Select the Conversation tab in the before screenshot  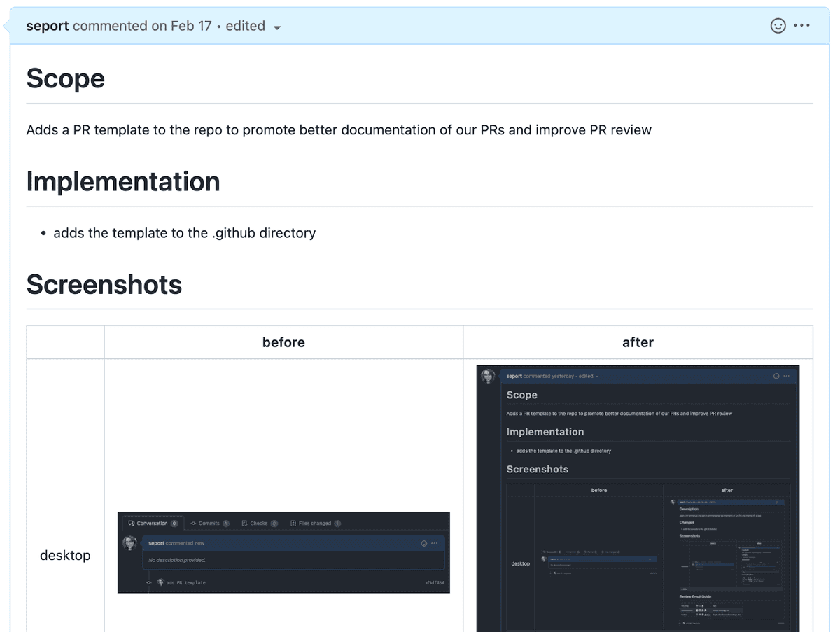pyautogui.click(x=152, y=524)
